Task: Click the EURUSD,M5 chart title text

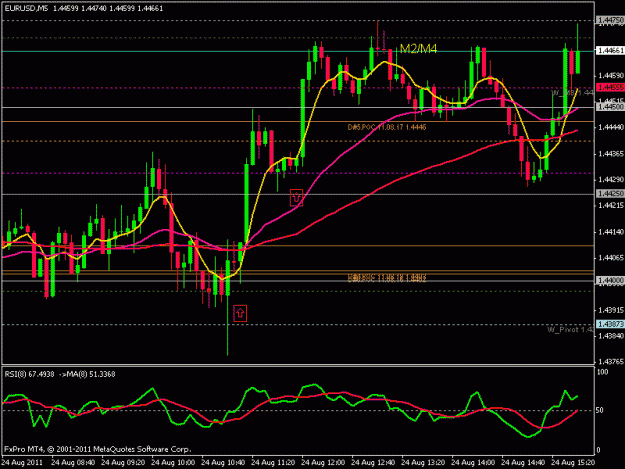Action: click(26, 8)
